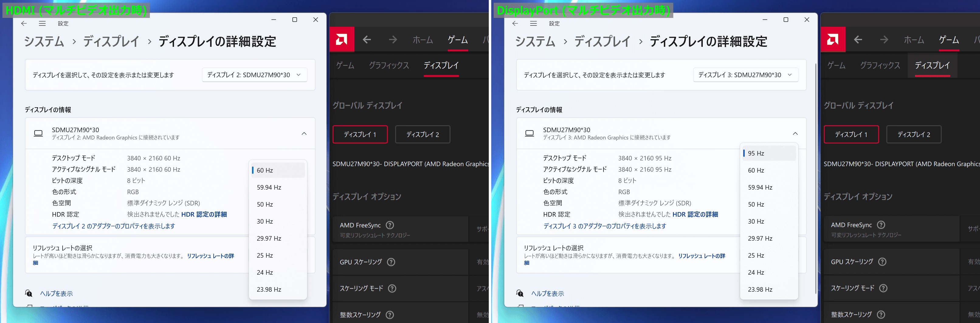The height and width of the screenshot is (323, 980).
Task: Choose 24 Hz in left HDMI refresh list
Action: (x=278, y=272)
